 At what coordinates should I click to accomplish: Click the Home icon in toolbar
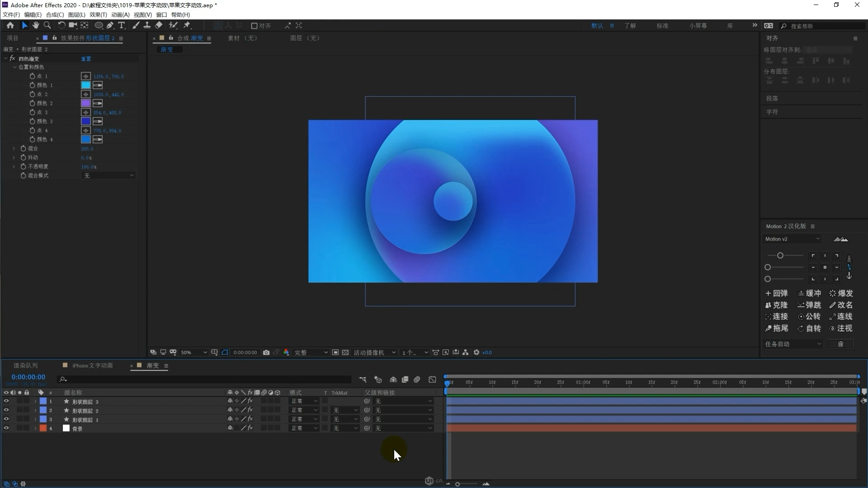click(x=10, y=25)
